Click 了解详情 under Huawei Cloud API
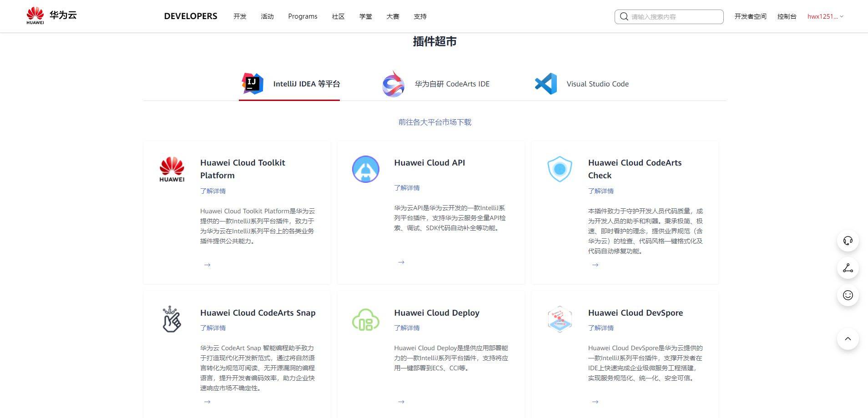 pyautogui.click(x=407, y=188)
